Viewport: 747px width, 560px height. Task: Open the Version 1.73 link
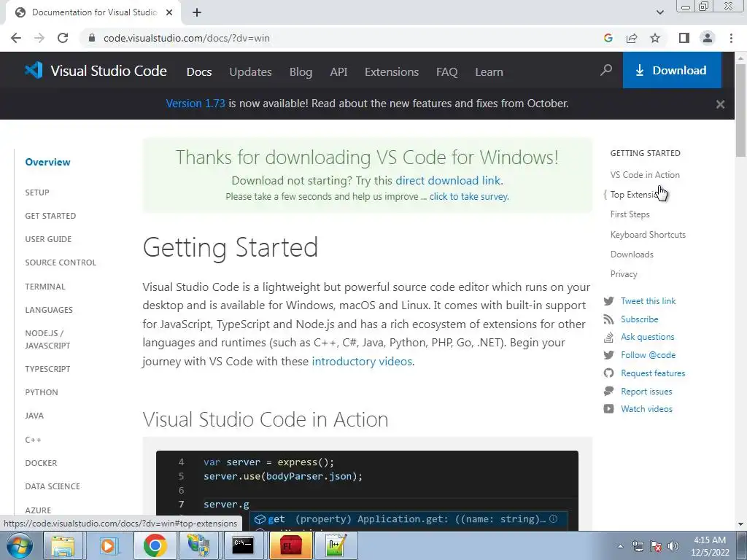[196, 104]
